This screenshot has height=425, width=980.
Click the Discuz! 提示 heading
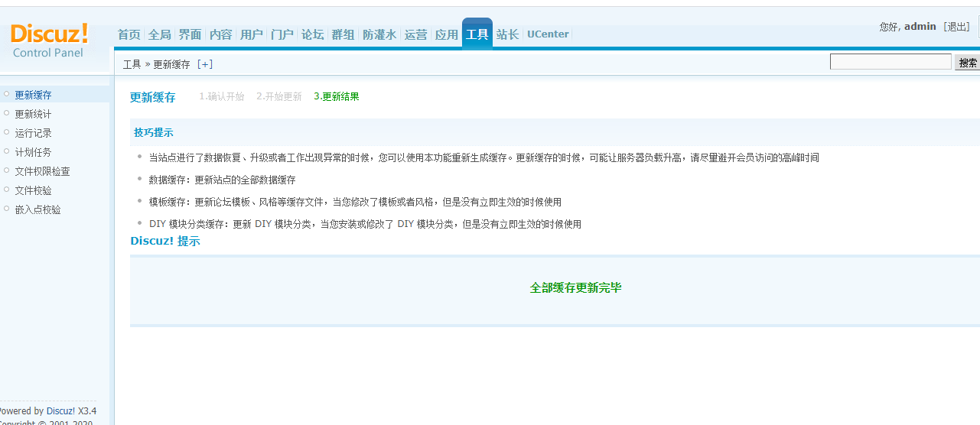coord(165,242)
